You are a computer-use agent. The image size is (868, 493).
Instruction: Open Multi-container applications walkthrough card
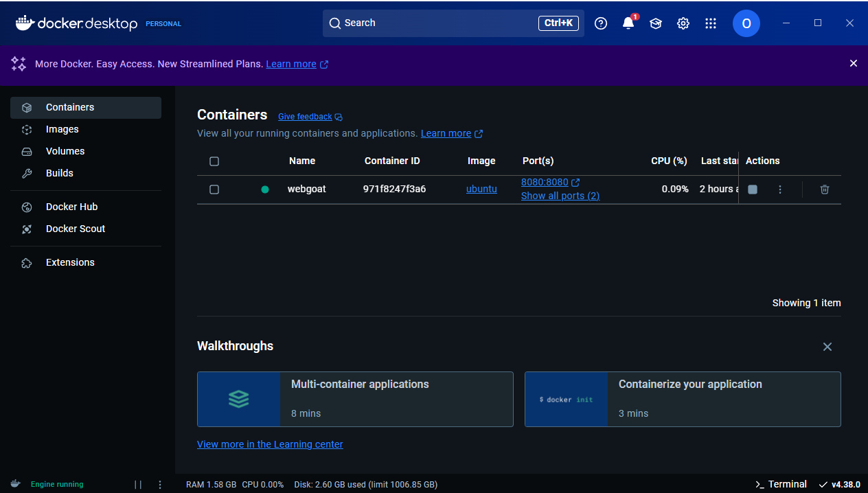(355, 400)
